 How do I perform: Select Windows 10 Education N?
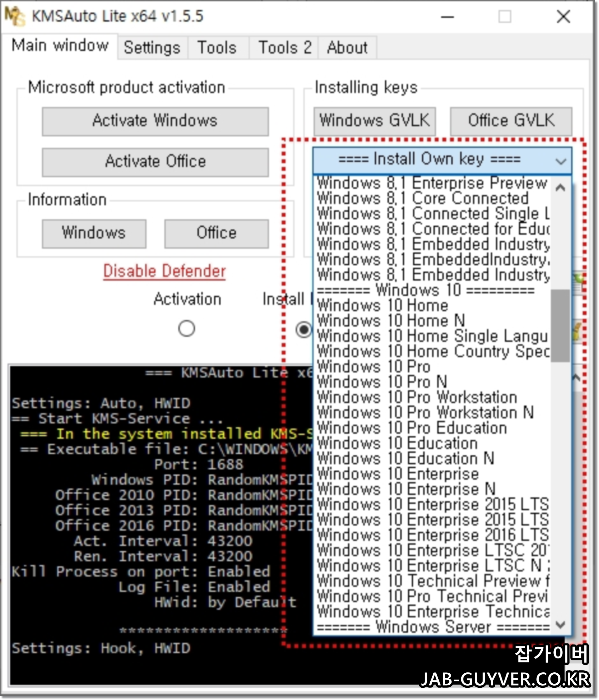432,459
